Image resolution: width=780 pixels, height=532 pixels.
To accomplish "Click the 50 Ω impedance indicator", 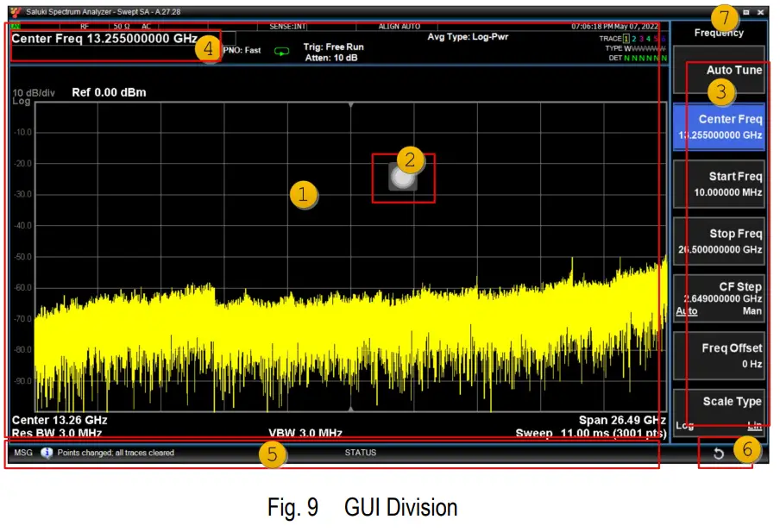I will coord(122,27).
